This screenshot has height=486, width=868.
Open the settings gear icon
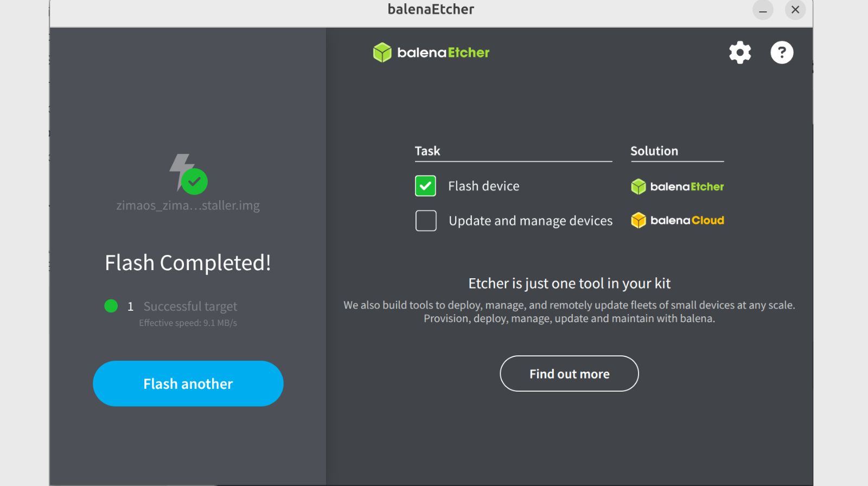click(740, 53)
